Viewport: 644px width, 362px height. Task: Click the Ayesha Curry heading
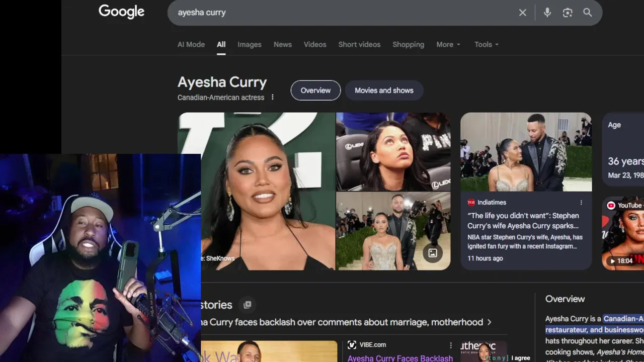[222, 82]
